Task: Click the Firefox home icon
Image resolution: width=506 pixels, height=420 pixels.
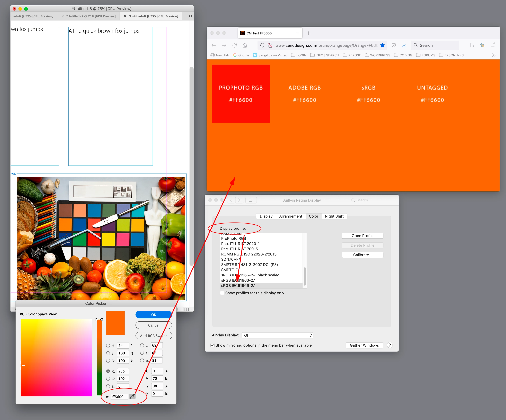Action: pos(245,45)
